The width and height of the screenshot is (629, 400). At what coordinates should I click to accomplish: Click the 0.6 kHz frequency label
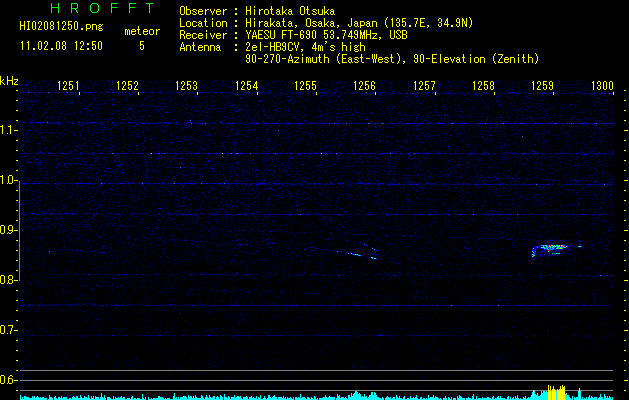click(x=8, y=380)
